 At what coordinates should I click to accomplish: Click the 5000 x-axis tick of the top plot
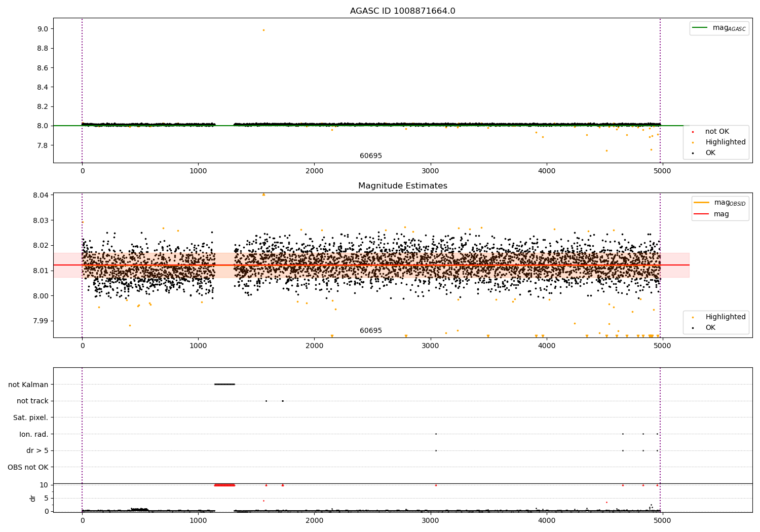(663, 171)
